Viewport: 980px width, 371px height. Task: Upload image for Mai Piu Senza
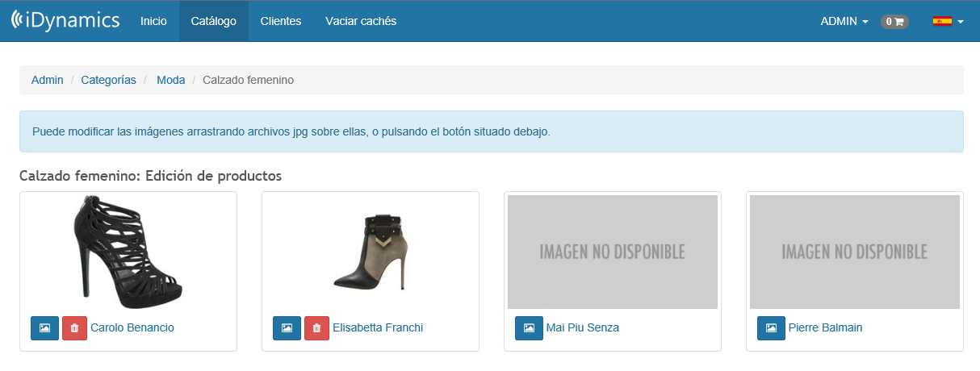(x=529, y=328)
